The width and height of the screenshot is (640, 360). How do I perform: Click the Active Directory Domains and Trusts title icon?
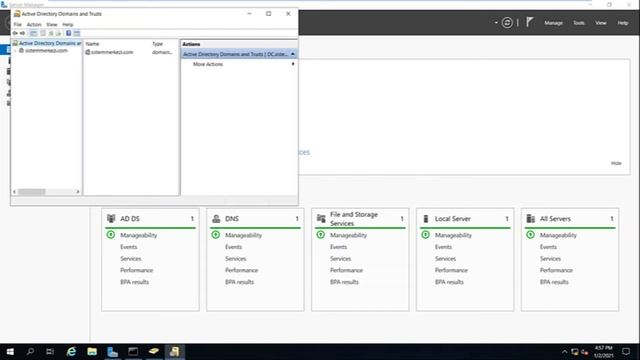[17, 14]
